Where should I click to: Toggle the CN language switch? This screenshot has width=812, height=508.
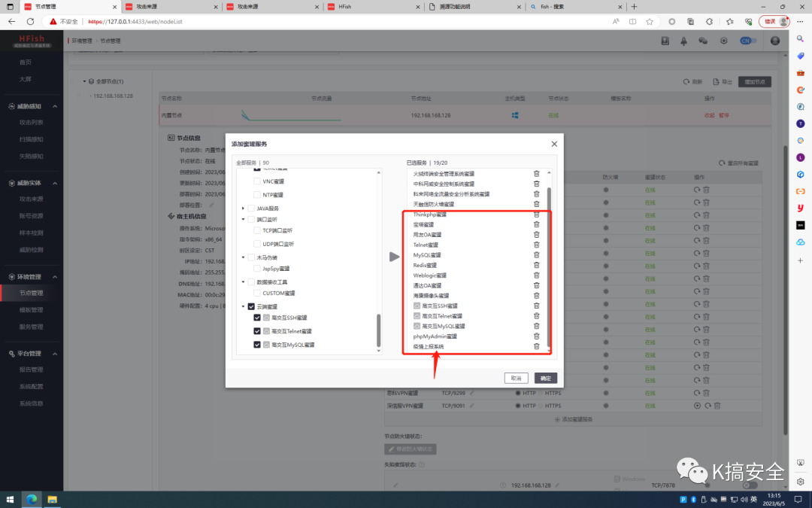(748, 41)
